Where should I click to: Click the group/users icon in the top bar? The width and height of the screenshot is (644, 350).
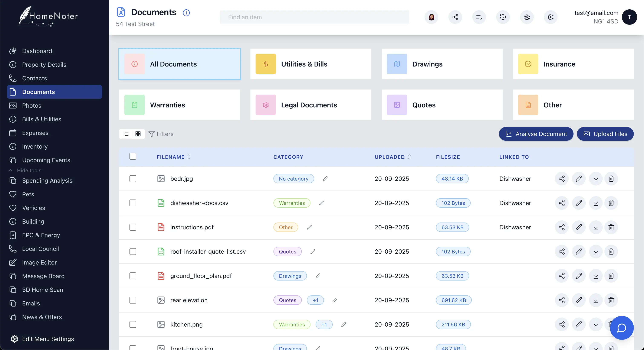pyautogui.click(x=527, y=17)
